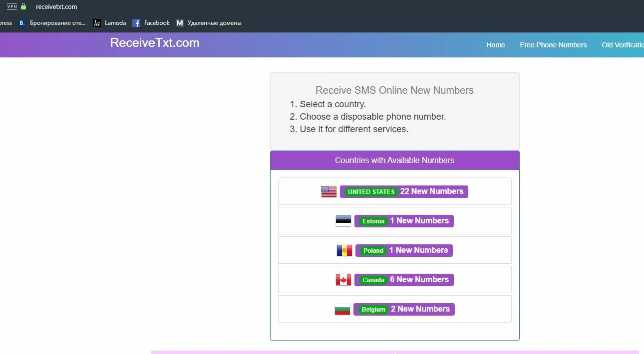
Task: Click the flag beside Poland
Action: (344, 250)
